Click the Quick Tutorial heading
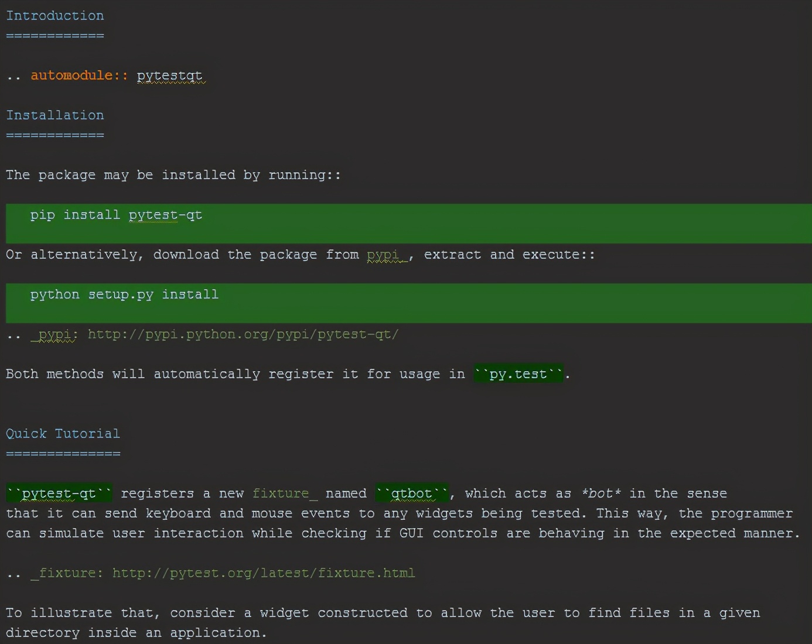The width and height of the screenshot is (812, 644). (x=63, y=434)
